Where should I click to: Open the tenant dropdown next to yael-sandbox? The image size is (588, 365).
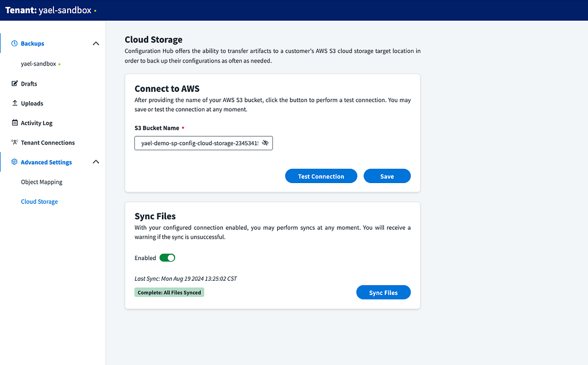tap(96, 10)
